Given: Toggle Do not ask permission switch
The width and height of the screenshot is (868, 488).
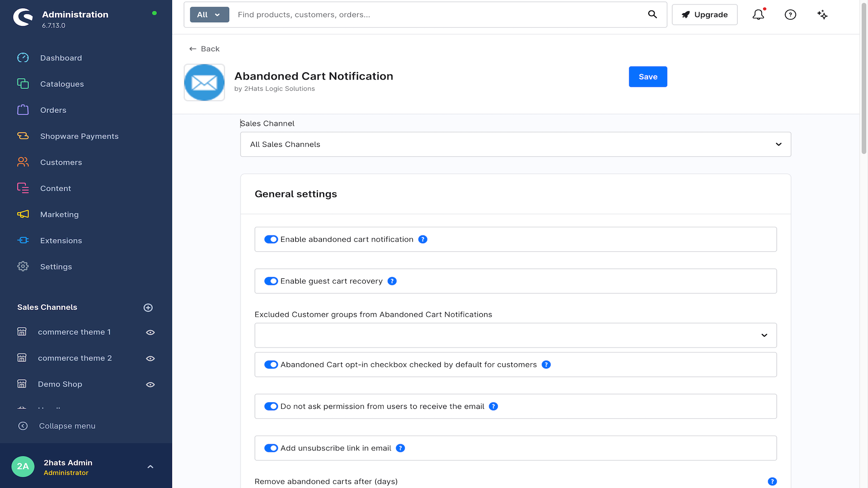Looking at the screenshot, I should (x=271, y=406).
